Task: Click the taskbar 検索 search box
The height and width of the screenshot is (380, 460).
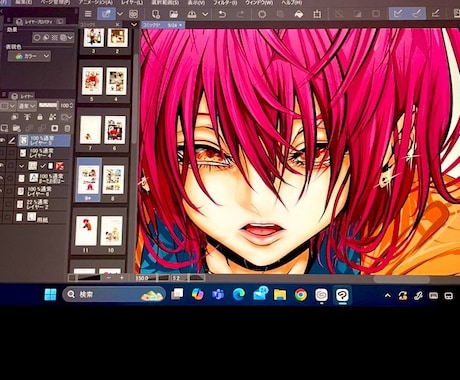Action: click(x=114, y=294)
